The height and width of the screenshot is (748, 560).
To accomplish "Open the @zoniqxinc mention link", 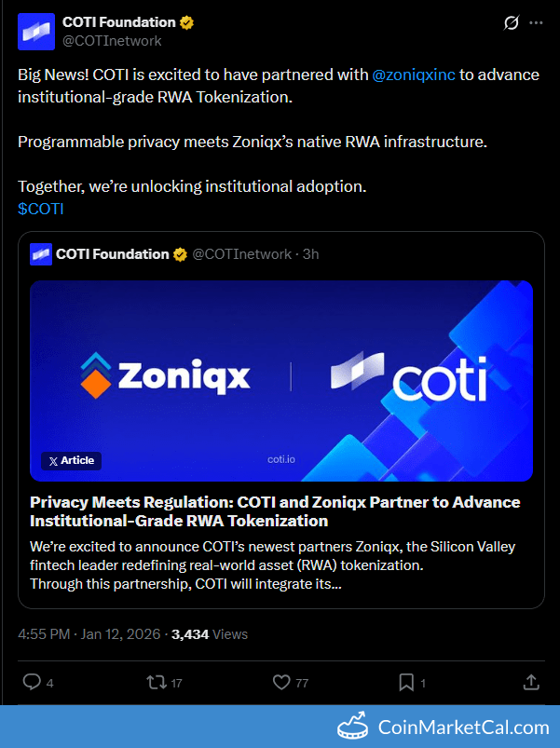I will click(414, 75).
